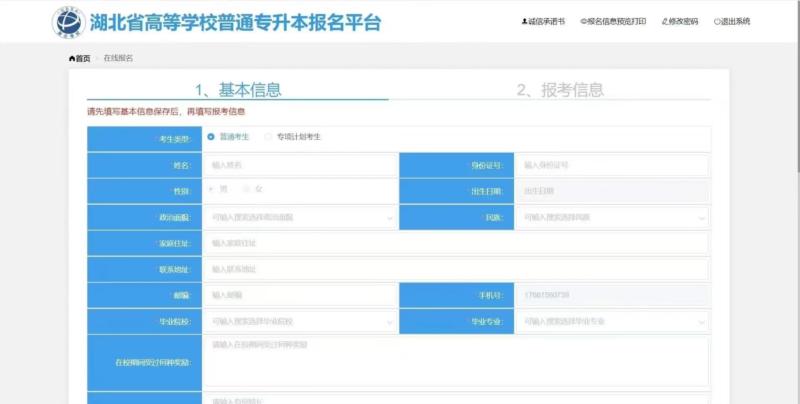Focus the 家庭住址 input field
The image size is (800, 404).
point(456,243)
